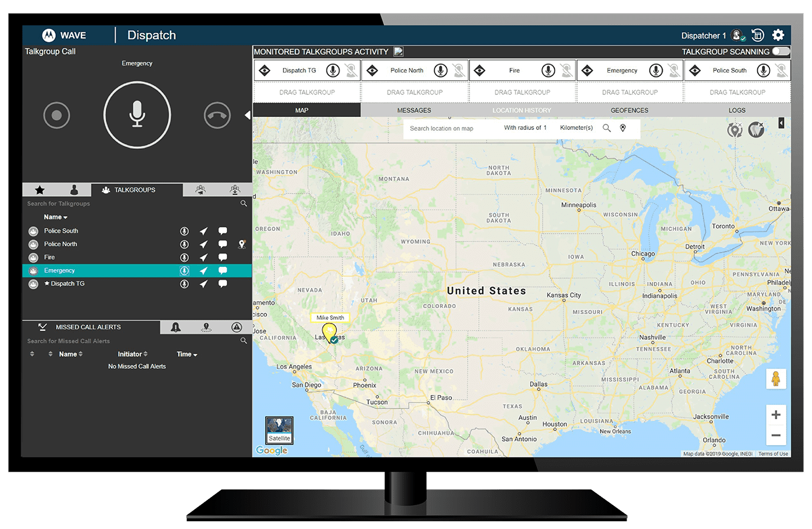Screen dimensions: 812x529
Task: Open the settings gear icon
Action: click(778, 35)
